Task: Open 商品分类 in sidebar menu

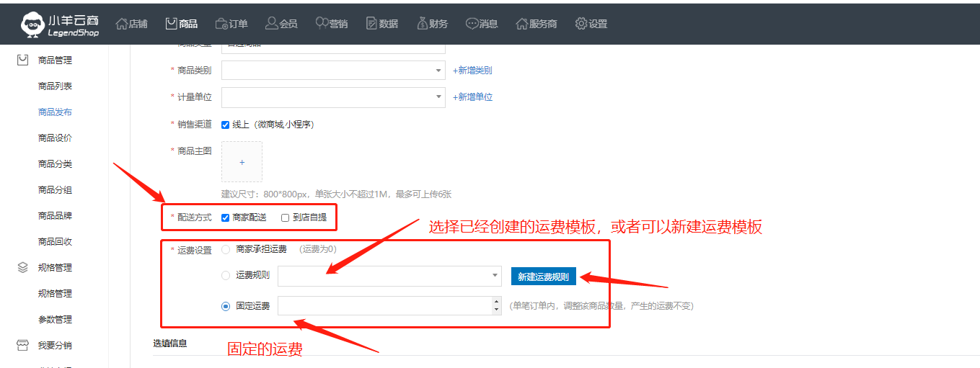Action: [x=55, y=164]
